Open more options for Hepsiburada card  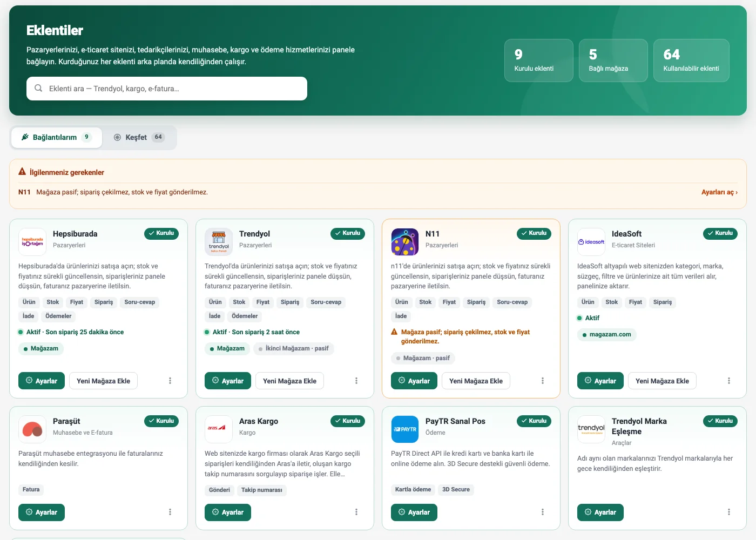[170, 381]
